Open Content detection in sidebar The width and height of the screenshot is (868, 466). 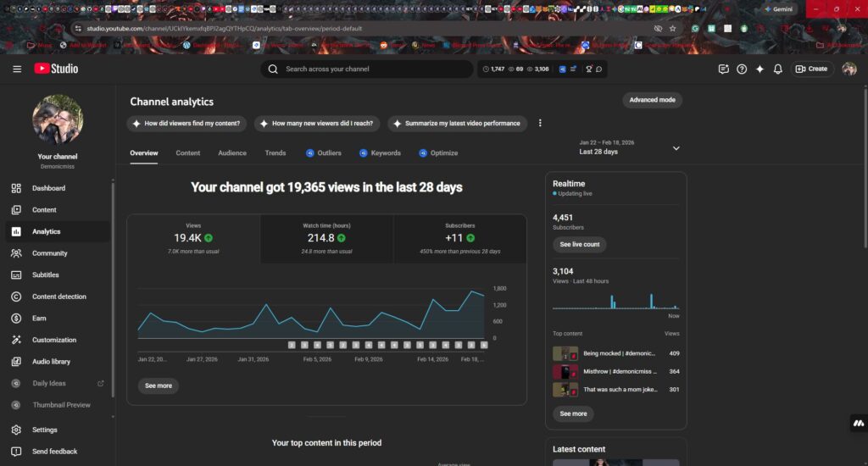[x=16, y=297]
